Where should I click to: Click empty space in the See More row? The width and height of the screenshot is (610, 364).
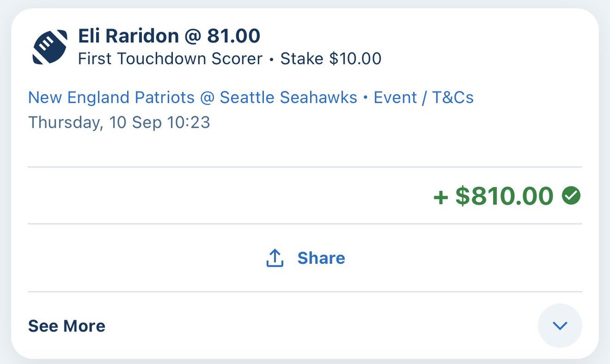320,326
